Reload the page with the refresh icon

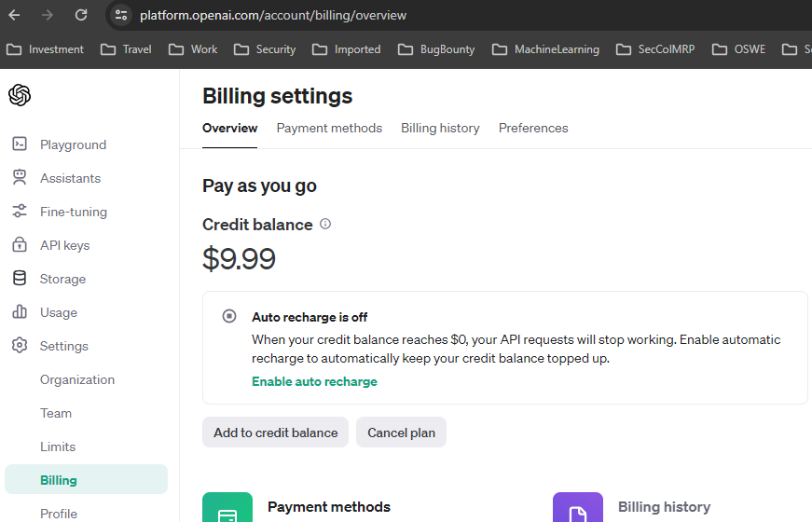click(81, 15)
